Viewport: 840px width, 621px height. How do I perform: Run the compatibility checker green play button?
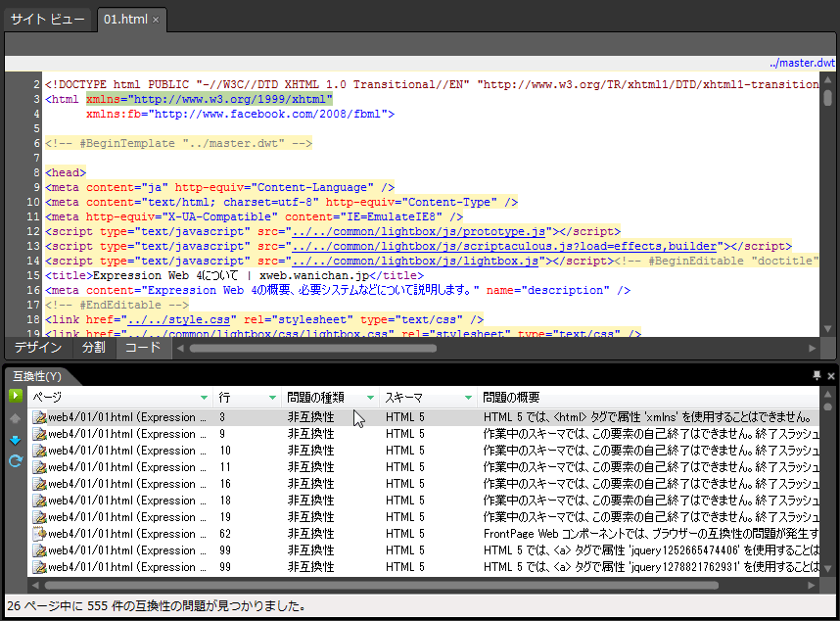pyautogui.click(x=15, y=396)
